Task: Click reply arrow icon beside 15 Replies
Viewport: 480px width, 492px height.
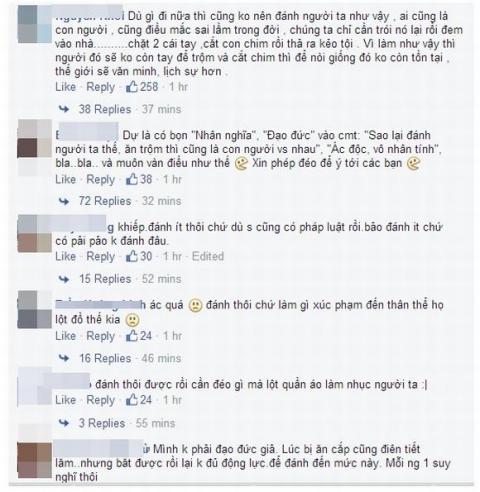Action: coord(64,279)
